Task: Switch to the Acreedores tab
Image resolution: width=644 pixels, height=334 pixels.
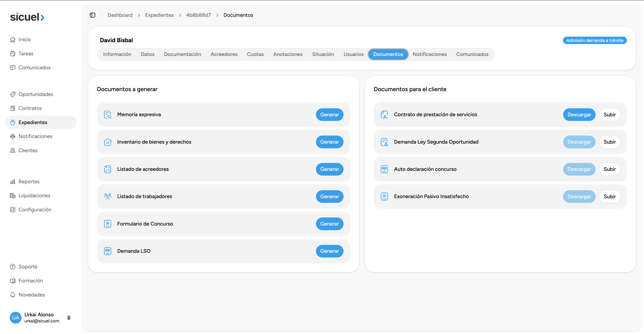Action: pyautogui.click(x=224, y=54)
